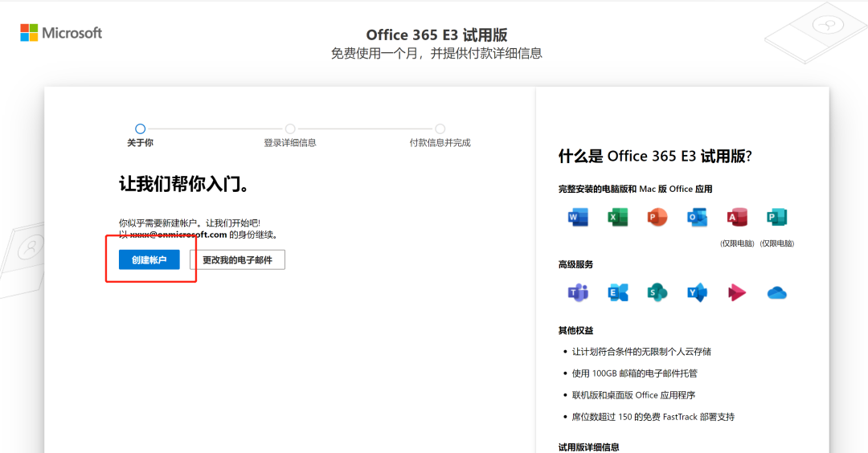Click the 试用版详细信息 heading

(588, 447)
